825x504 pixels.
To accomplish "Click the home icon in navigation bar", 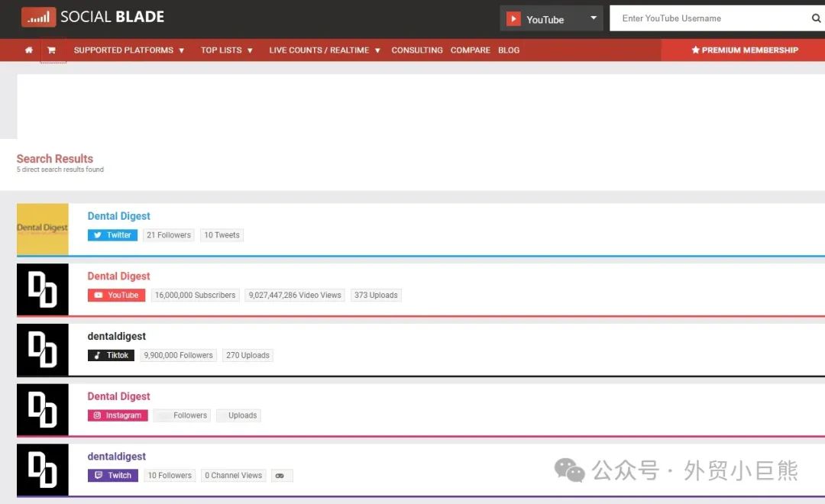I will click(x=29, y=50).
